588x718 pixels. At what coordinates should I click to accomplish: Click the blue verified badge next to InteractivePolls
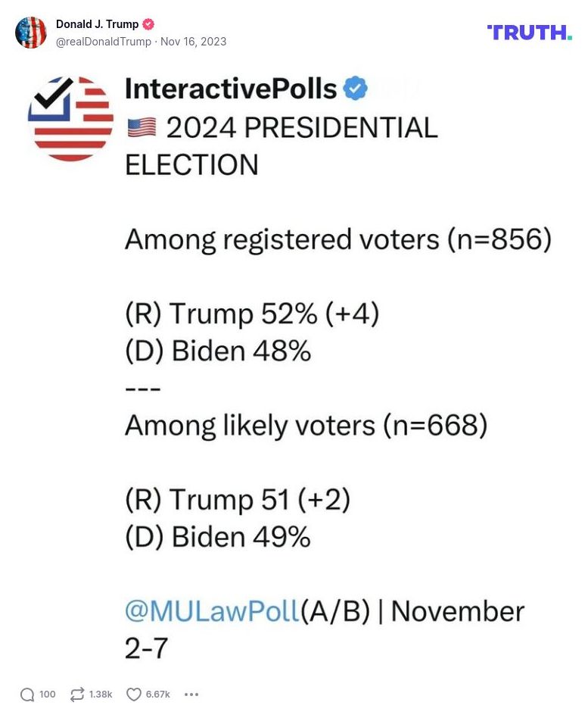click(355, 89)
